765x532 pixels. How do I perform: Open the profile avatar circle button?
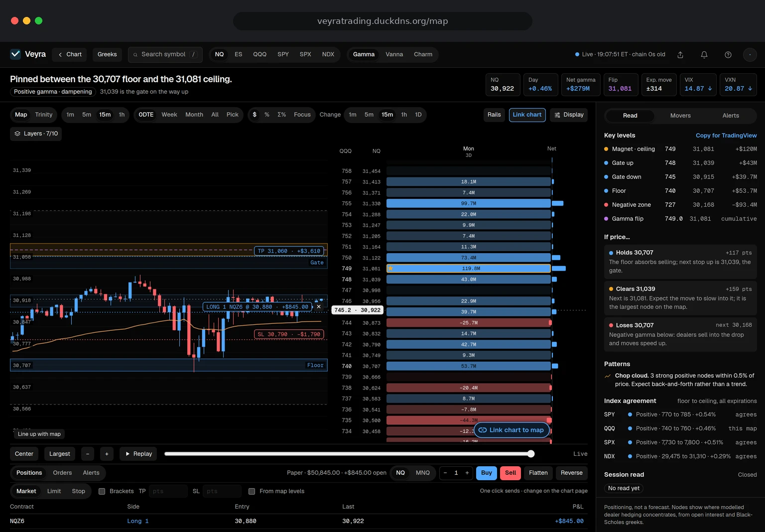[750, 55]
